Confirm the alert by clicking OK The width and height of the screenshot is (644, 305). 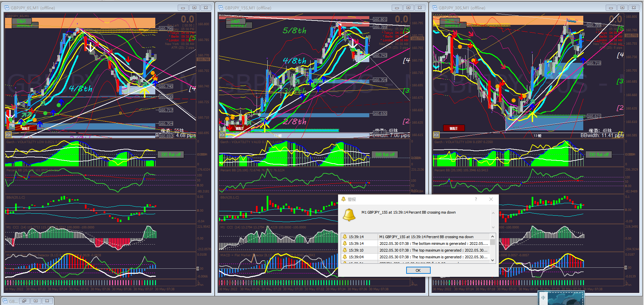(x=418, y=270)
